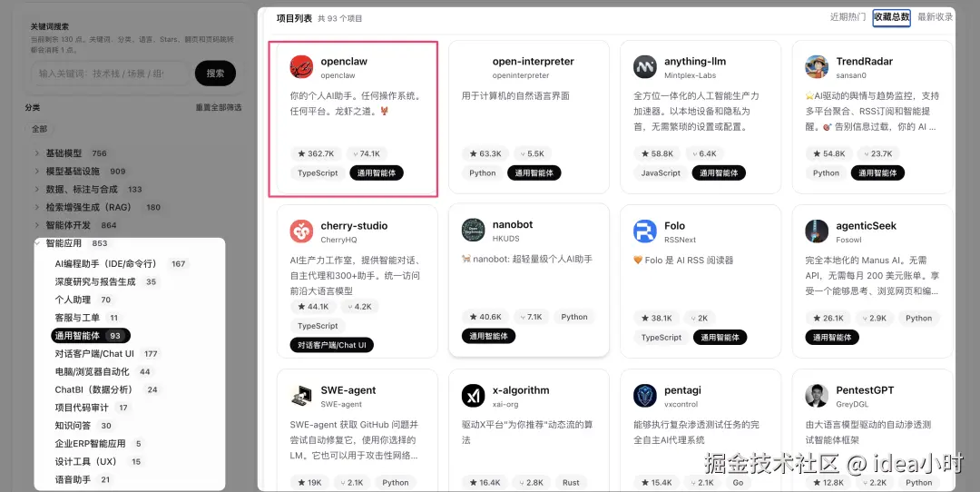The image size is (980, 492).
Task: Click the keyword search input field
Action: [x=110, y=74]
